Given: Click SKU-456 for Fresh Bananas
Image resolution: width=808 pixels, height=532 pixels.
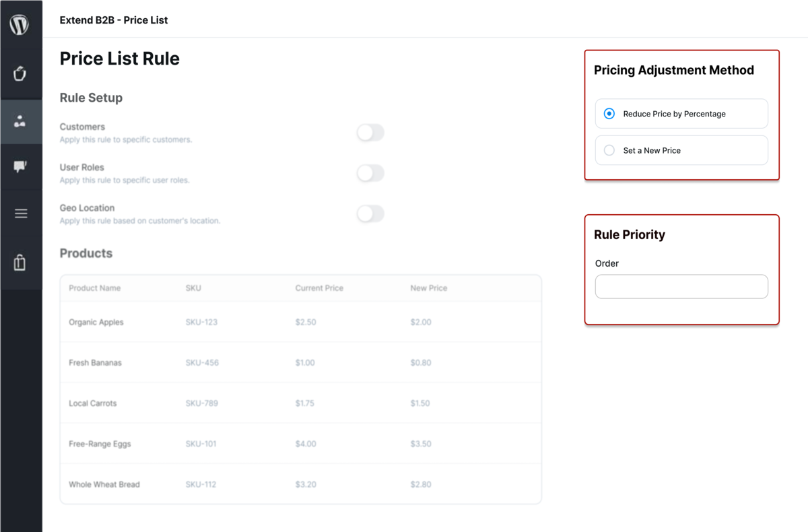Looking at the screenshot, I should pos(201,362).
